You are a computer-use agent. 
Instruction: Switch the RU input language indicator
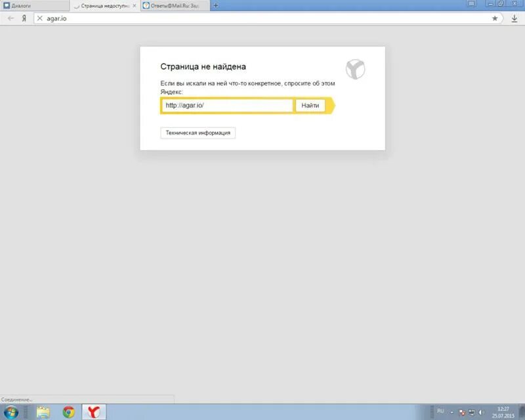pyautogui.click(x=440, y=411)
